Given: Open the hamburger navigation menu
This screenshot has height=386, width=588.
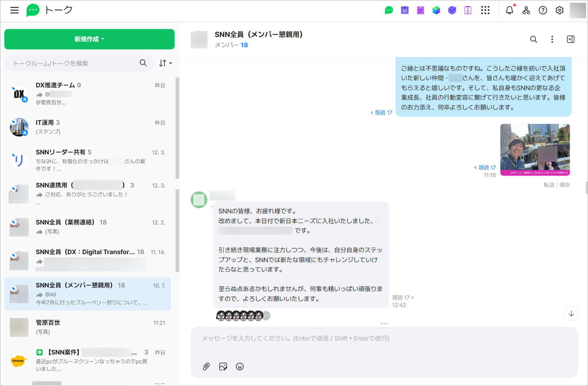Looking at the screenshot, I should (x=15, y=10).
